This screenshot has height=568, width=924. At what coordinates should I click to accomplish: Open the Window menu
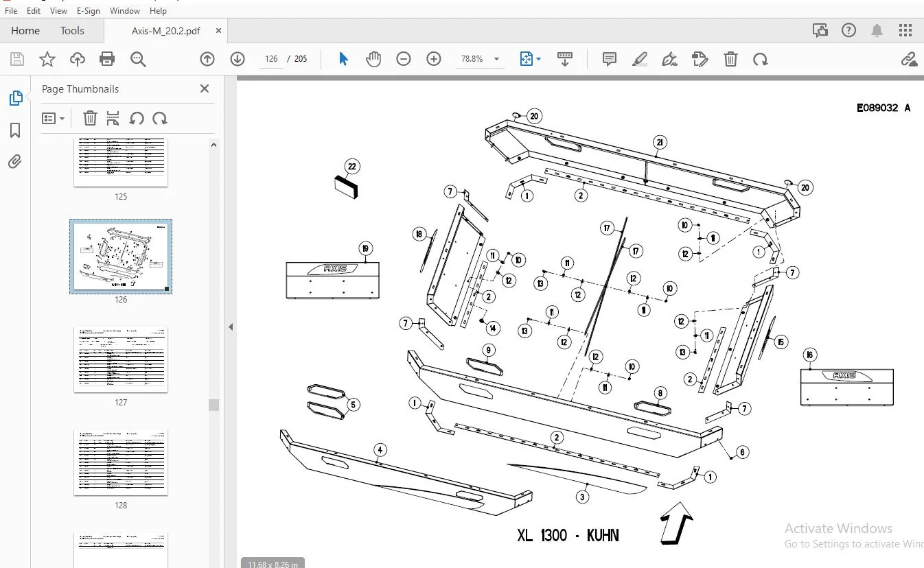[x=125, y=10]
